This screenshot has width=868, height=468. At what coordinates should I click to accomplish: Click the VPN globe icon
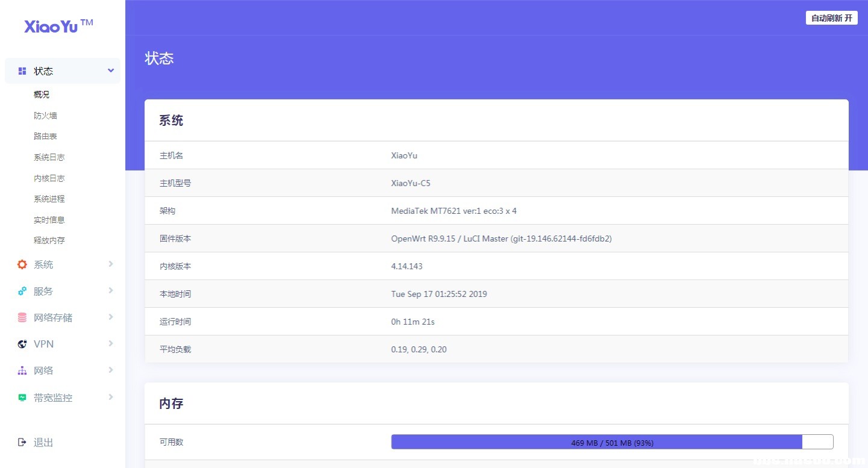(x=22, y=344)
